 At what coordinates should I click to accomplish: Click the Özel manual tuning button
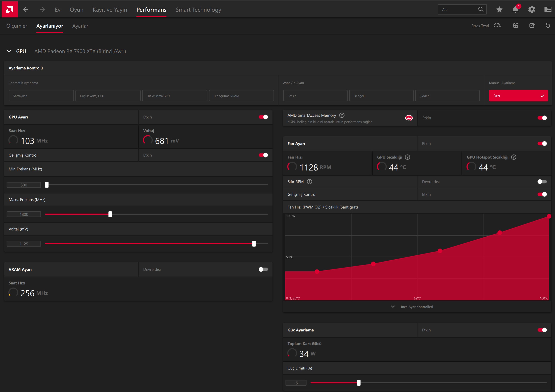pos(518,96)
